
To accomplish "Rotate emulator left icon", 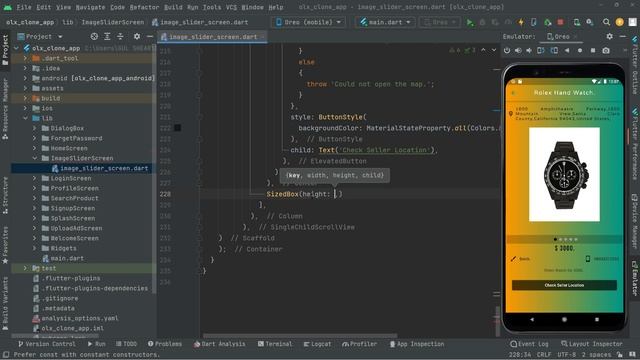I will (x=541, y=51).
